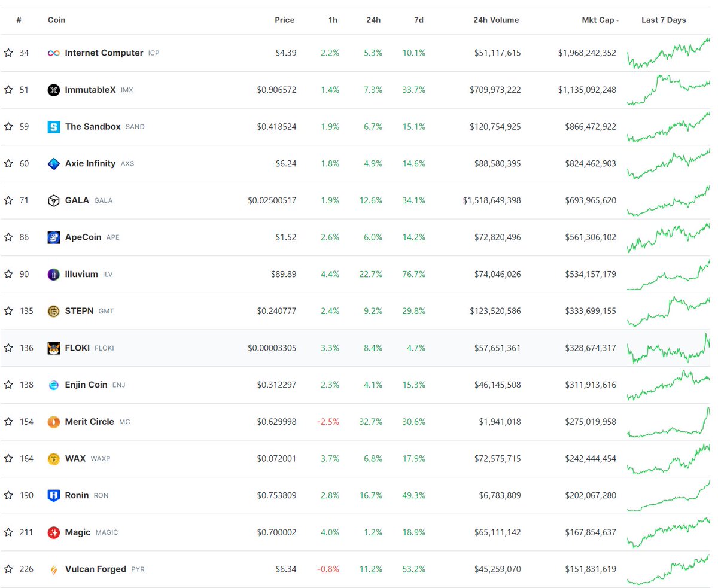Click The Sandbox blue S logo
This screenshot has width=718, height=588.
pos(54,127)
